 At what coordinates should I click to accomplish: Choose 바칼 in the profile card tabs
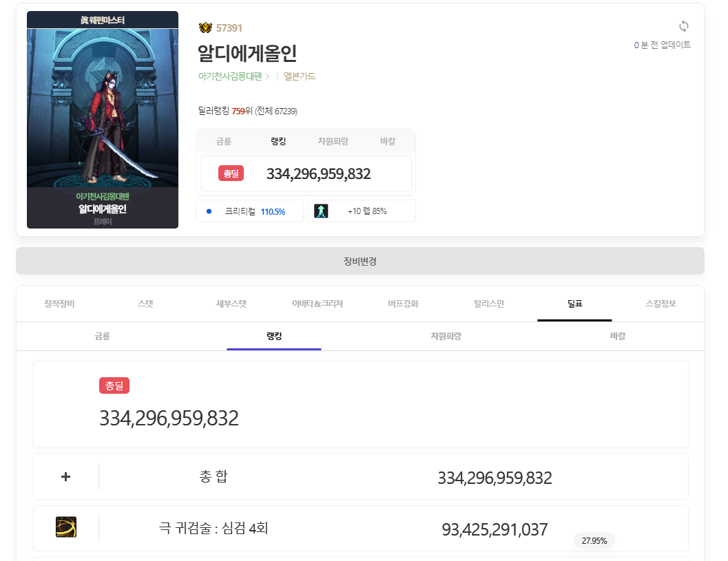coord(388,141)
